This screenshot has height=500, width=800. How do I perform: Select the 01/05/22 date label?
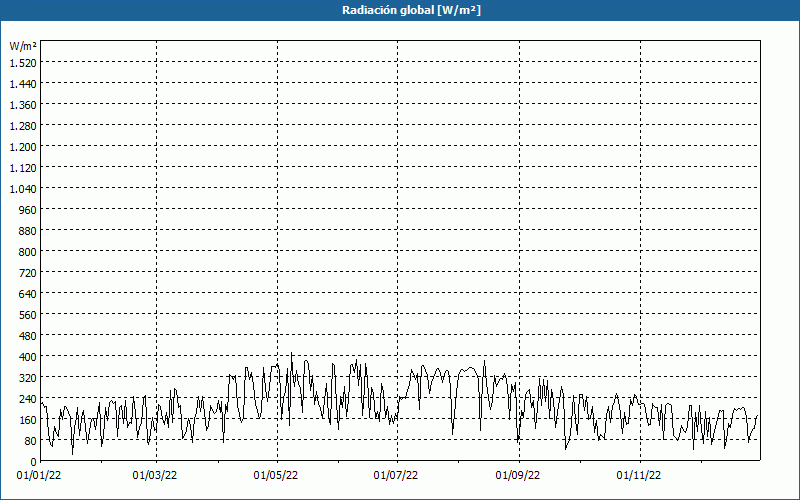[276, 476]
